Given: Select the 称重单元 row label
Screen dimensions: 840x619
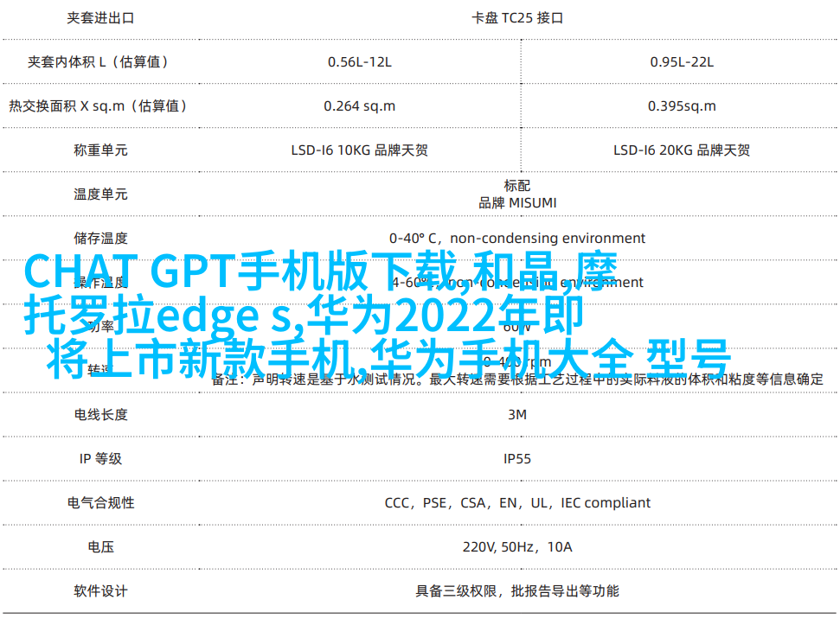Looking at the screenshot, I should click(x=100, y=150).
